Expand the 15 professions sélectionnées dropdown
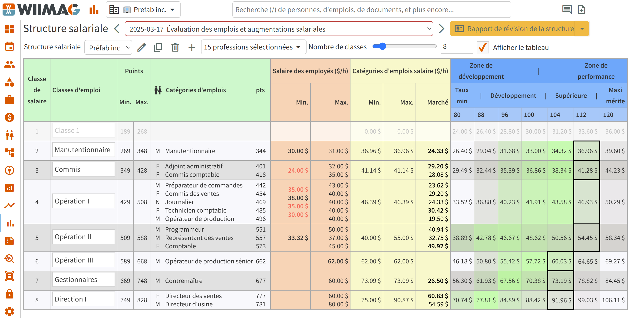This screenshot has width=644, height=318. (254, 47)
